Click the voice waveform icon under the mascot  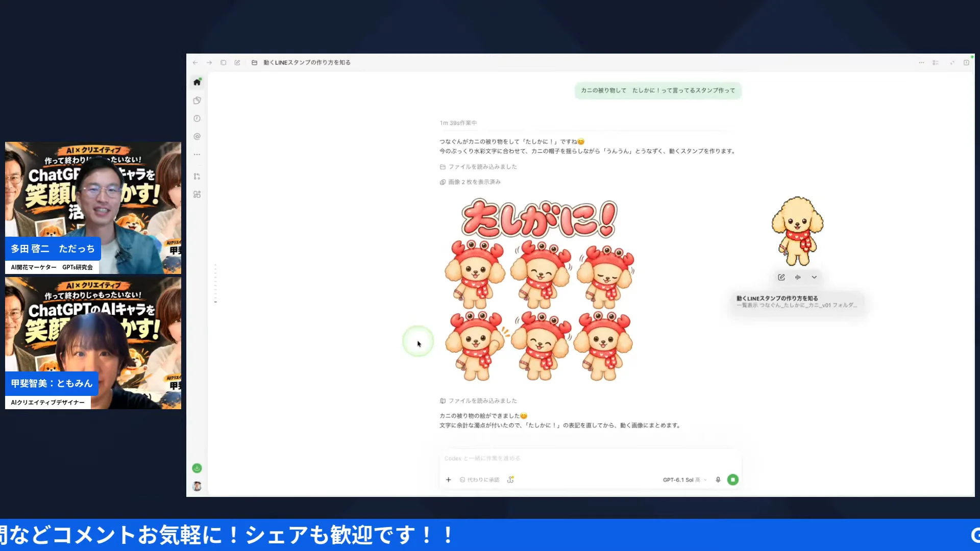point(798,277)
